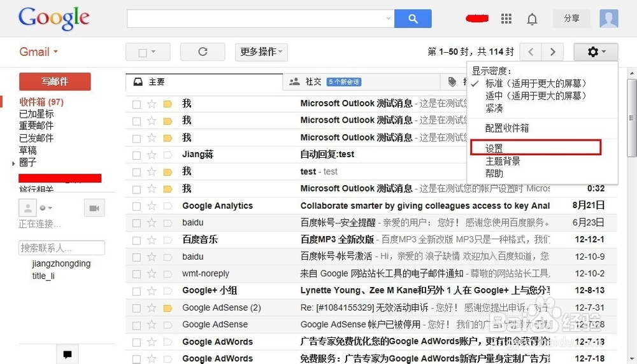This screenshot has height=364, width=637.
Task: Expand the 圈子 label tree
Action: 13,164
